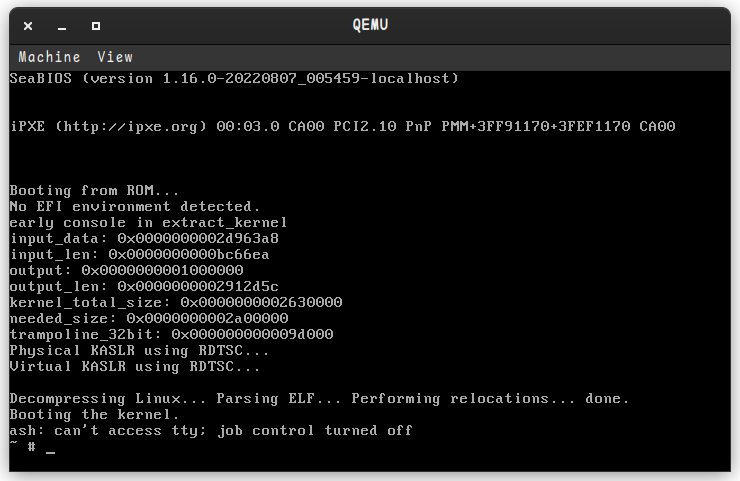
Task: Click the ash job control warning line
Action: pyautogui.click(x=211, y=430)
